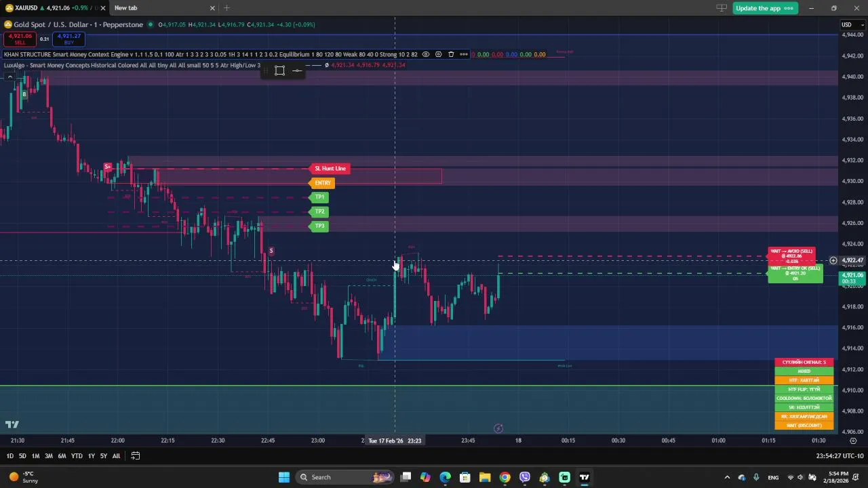Viewport: 868px width, 488px height.
Task: Select the All date range
Action: (x=116, y=456)
